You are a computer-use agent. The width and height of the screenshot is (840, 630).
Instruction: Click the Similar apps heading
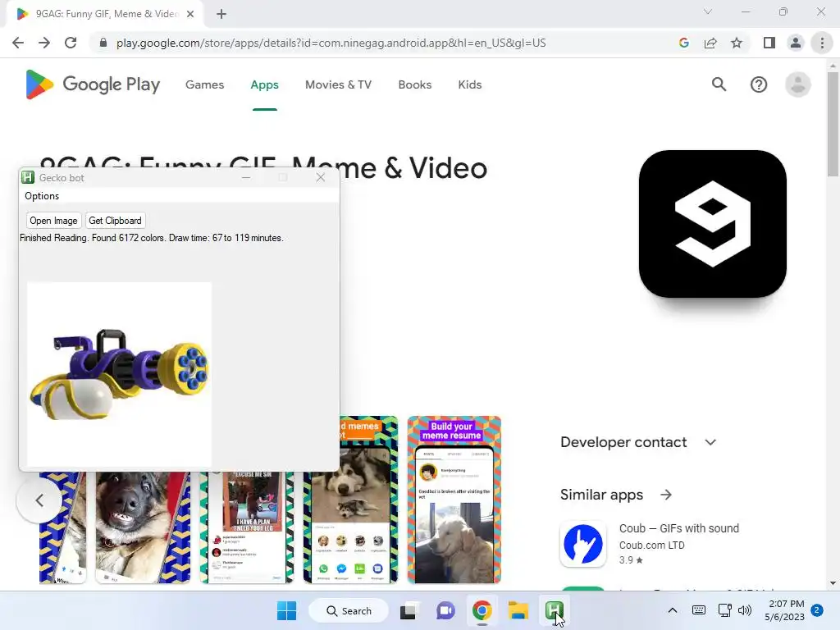601,495
